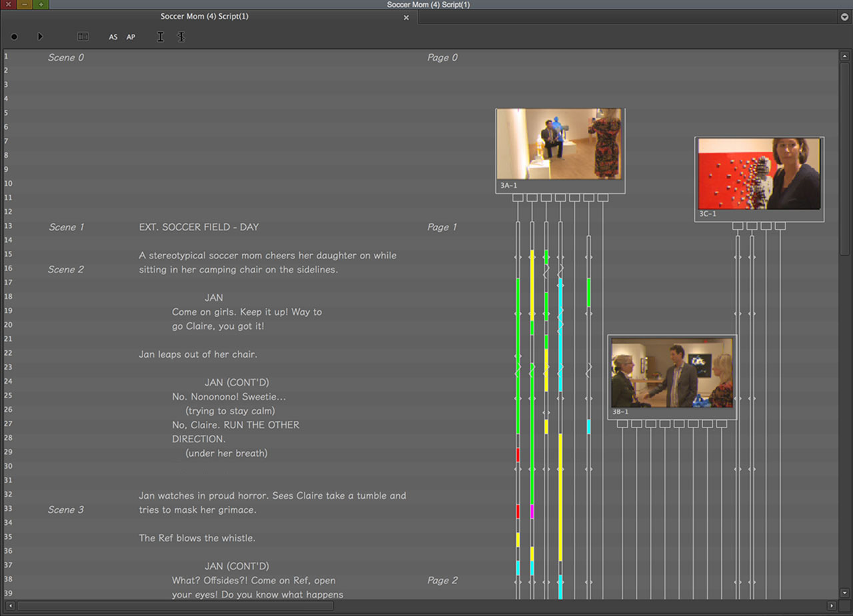Image resolution: width=853 pixels, height=616 pixels.
Task: Toggle first take tab under slate 3B-1
Action: coord(622,424)
